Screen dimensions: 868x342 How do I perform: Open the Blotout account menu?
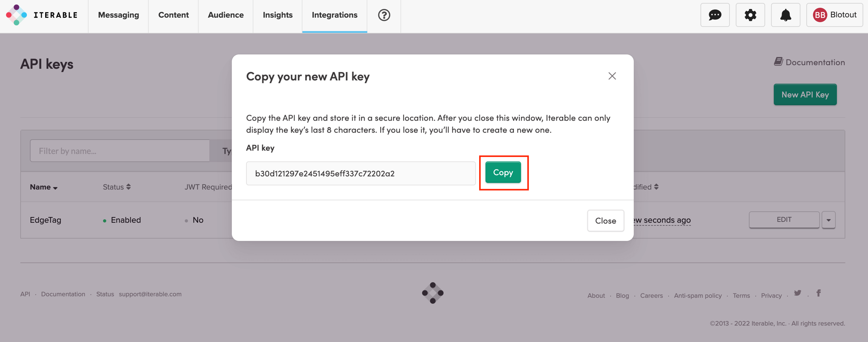coord(834,15)
